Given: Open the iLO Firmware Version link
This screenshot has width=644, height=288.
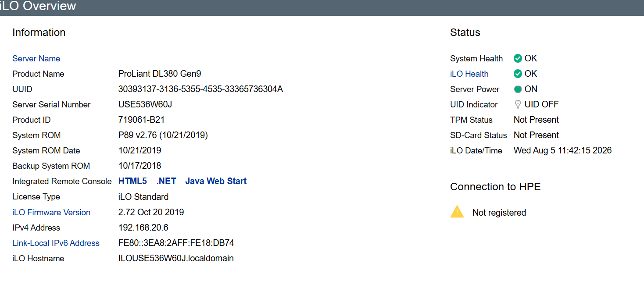Looking at the screenshot, I should click(x=51, y=212).
